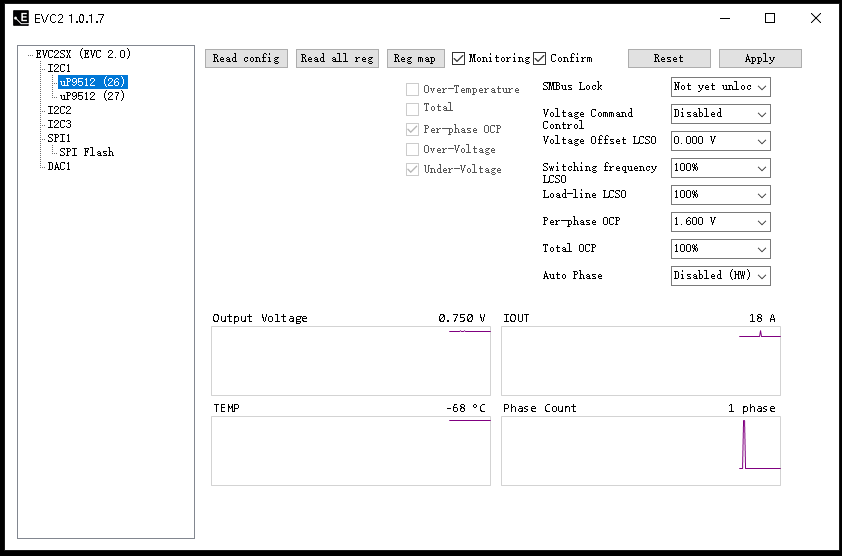Viewport: 842px width, 556px height.
Task: Click the Output Voltage graph area
Action: [350, 361]
